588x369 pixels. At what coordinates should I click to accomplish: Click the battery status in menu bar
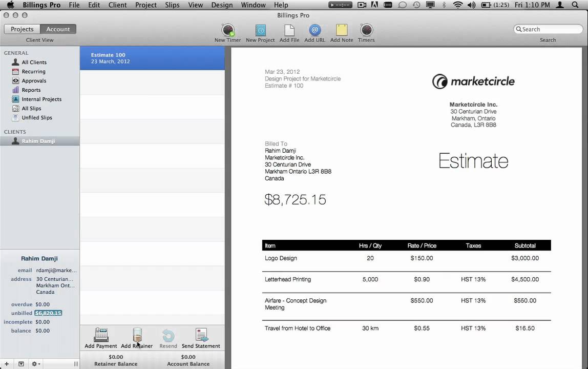tap(495, 5)
